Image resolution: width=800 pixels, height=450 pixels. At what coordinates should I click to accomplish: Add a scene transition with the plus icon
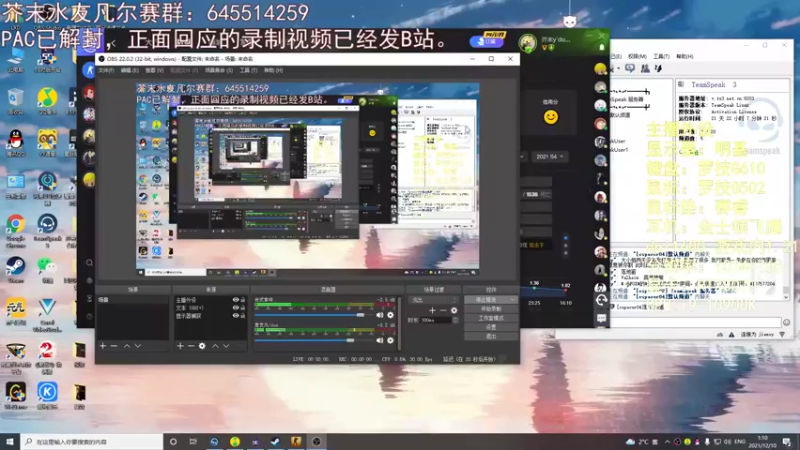pyautogui.click(x=432, y=310)
